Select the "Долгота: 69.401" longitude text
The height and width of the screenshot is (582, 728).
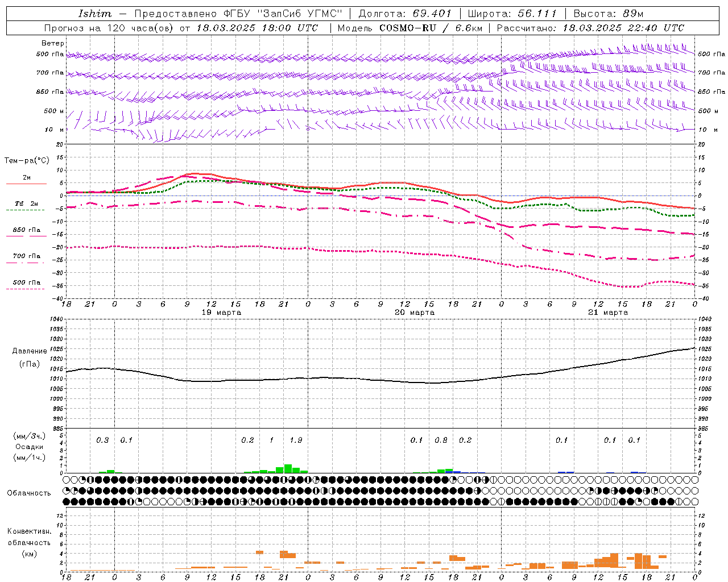point(405,14)
